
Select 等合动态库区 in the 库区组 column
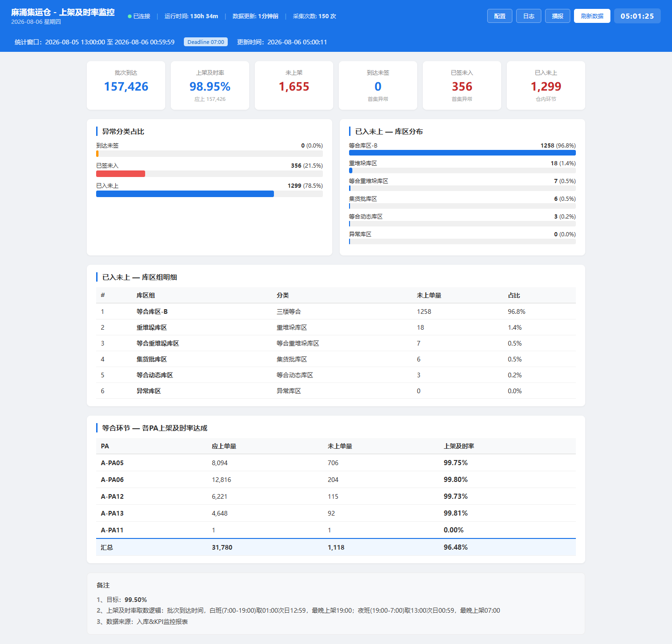[154, 375]
